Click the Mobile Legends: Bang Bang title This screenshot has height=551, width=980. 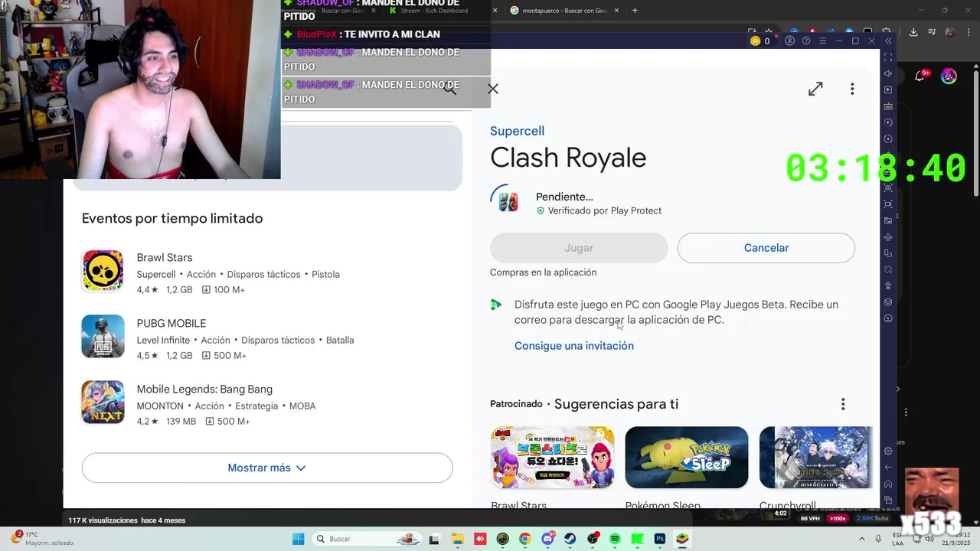pos(204,390)
